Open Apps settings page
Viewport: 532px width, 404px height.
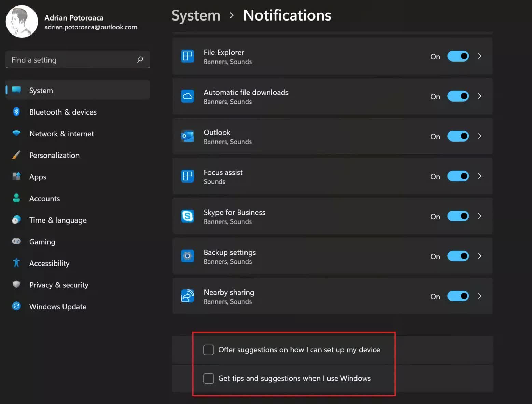78,177
